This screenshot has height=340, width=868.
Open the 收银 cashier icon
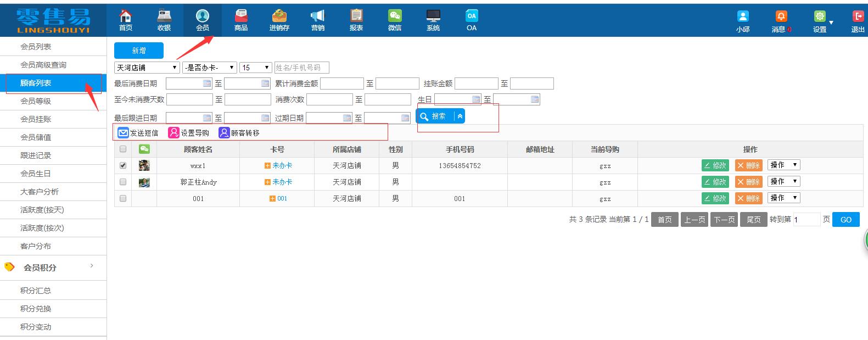(164, 16)
